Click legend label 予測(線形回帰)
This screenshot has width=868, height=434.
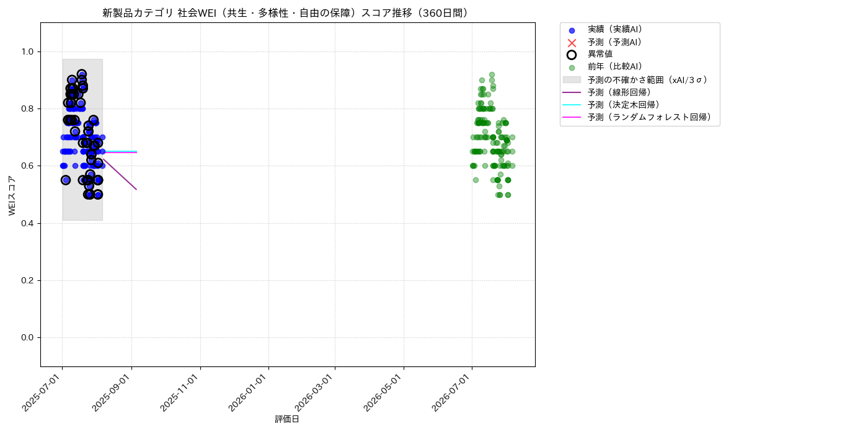click(x=619, y=92)
